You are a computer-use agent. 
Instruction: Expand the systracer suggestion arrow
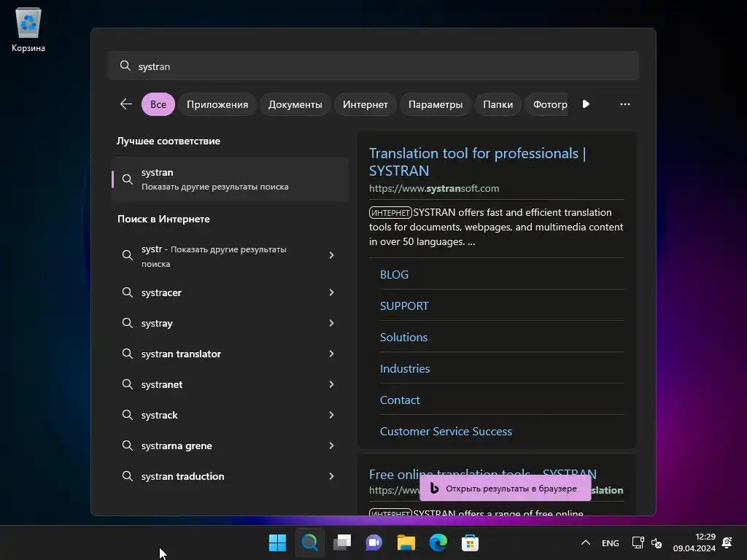click(x=331, y=292)
